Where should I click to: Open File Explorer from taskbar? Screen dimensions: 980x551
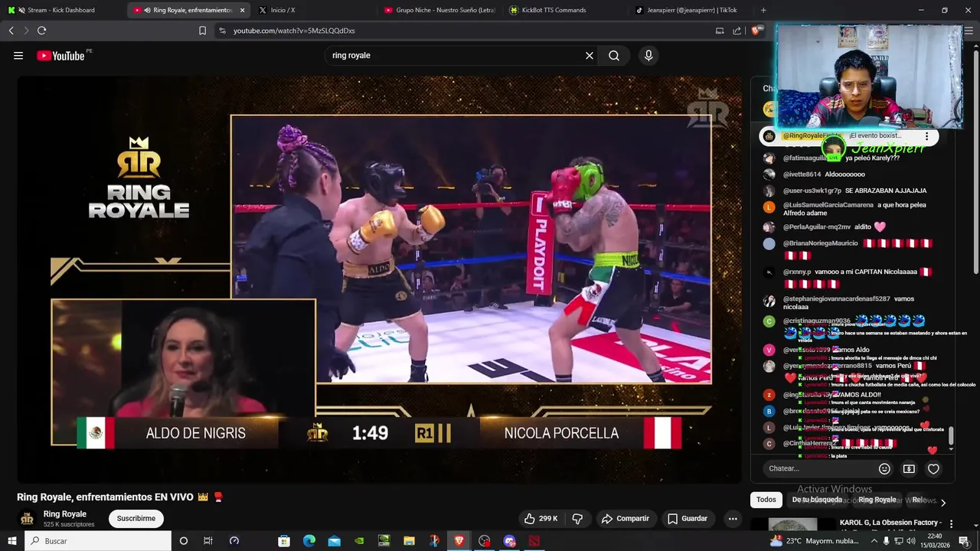tap(410, 541)
